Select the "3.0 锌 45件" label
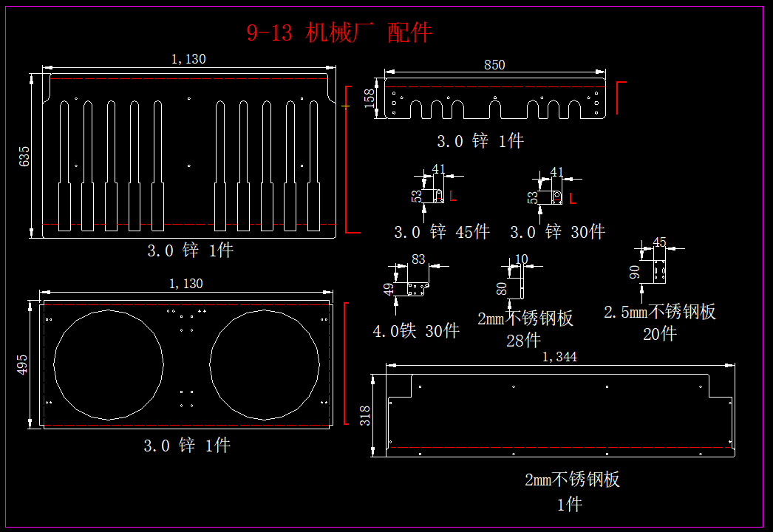773x532 pixels. point(441,232)
